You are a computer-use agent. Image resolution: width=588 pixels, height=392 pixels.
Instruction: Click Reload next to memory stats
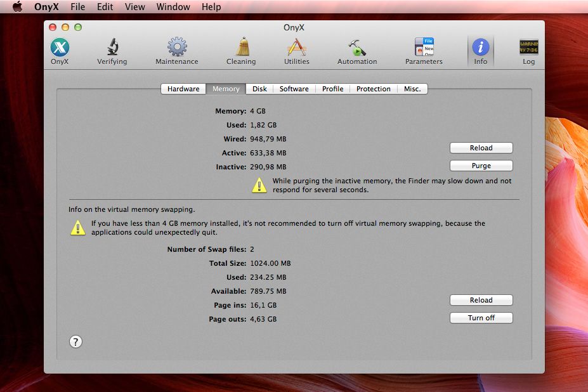click(x=481, y=148)
